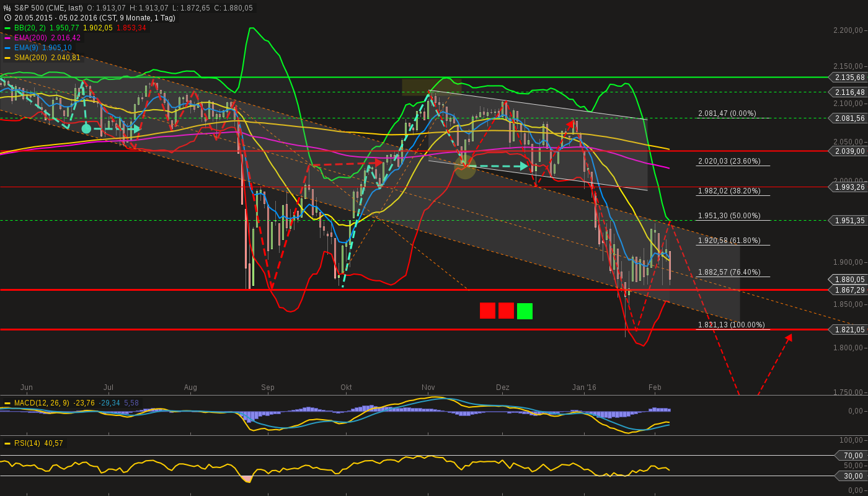This screenshot has width=868, height=496.
Task: Click the Fibonacci label 1.951,30 (50.00%)
Action: point(729,216)
